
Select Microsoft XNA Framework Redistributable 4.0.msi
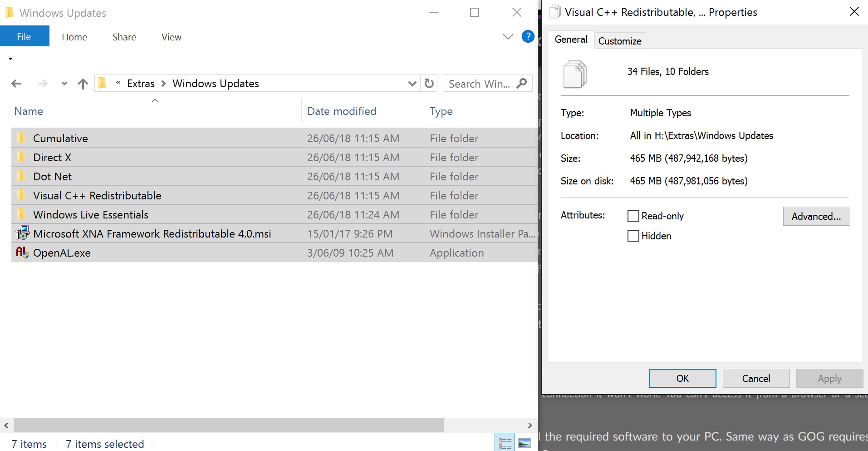(x=152, y=234)
